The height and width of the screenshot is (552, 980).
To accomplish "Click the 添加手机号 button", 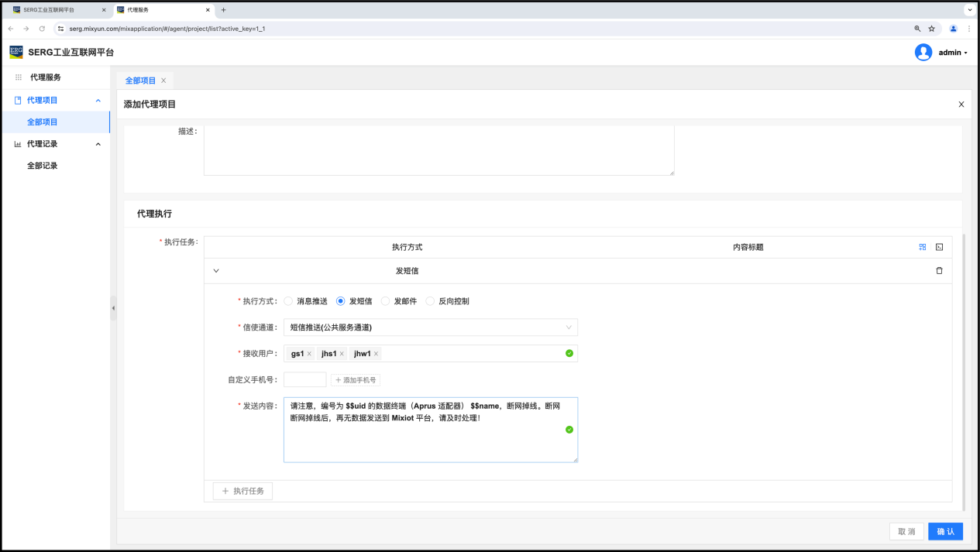I will pyautogui.click(x=356, y=380).
